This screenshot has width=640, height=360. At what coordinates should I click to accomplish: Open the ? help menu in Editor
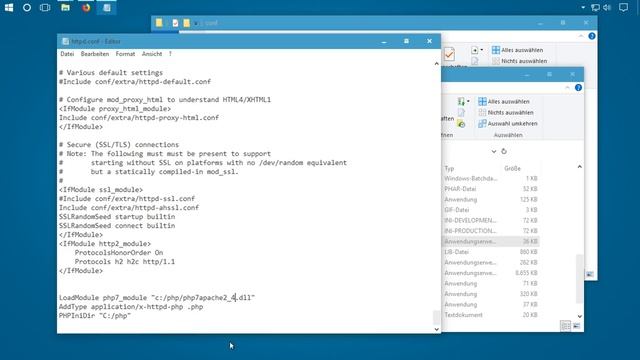[x=170, y=54]
